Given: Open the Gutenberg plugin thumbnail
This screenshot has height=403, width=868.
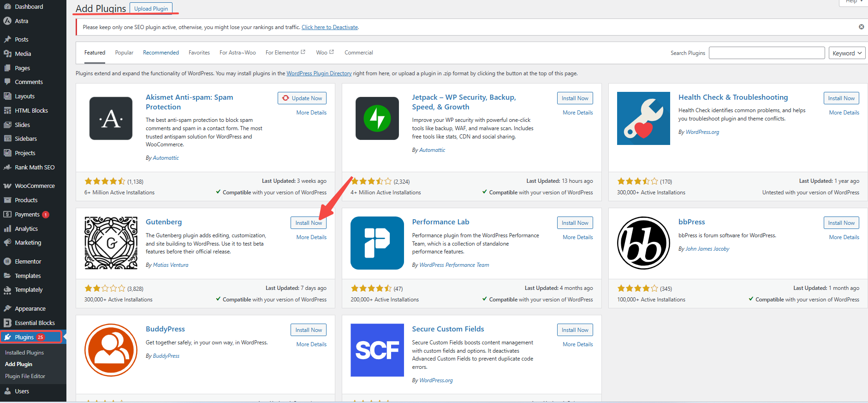Looking at the screenshot, I should [111, 243].
